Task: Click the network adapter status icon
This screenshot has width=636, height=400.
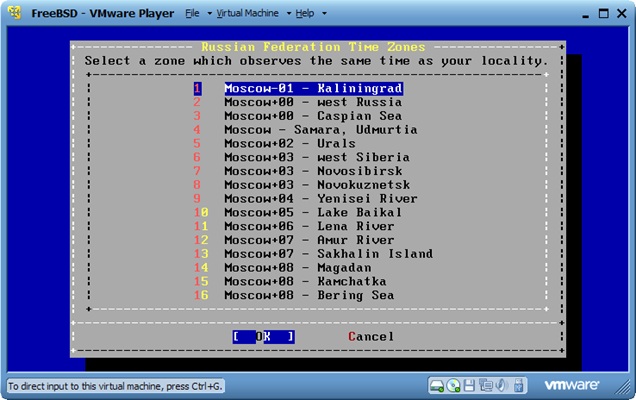Action: [485, 385]
